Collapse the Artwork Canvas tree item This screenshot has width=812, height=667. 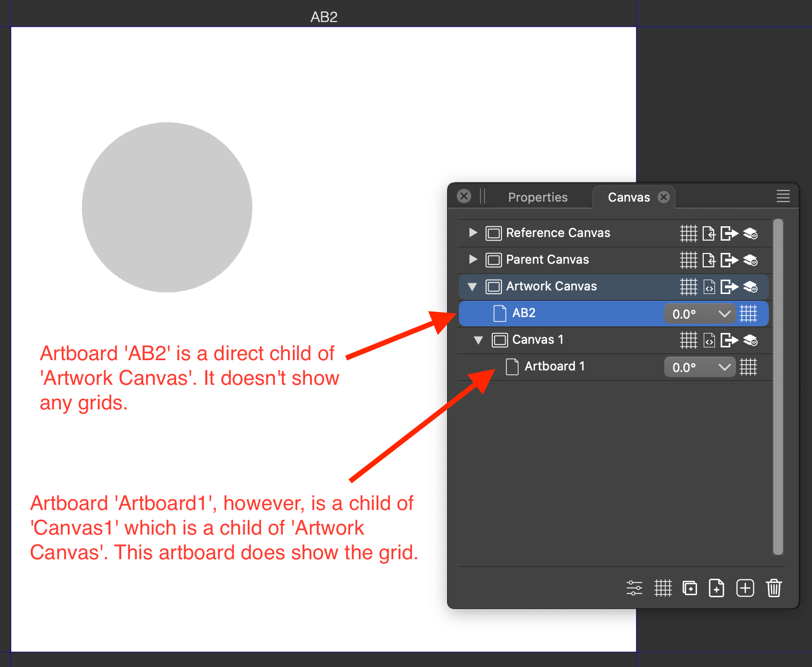(472, 286)
